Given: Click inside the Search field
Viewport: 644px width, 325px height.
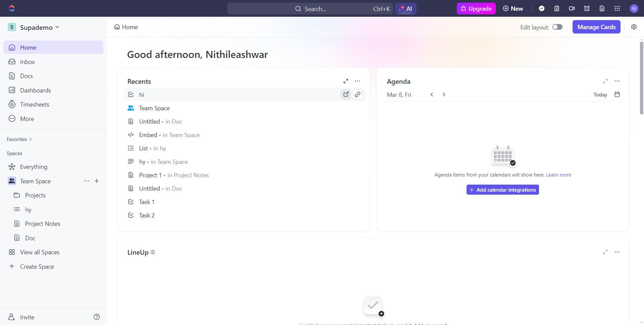Looking at the screenshot, I should (319, 9).
